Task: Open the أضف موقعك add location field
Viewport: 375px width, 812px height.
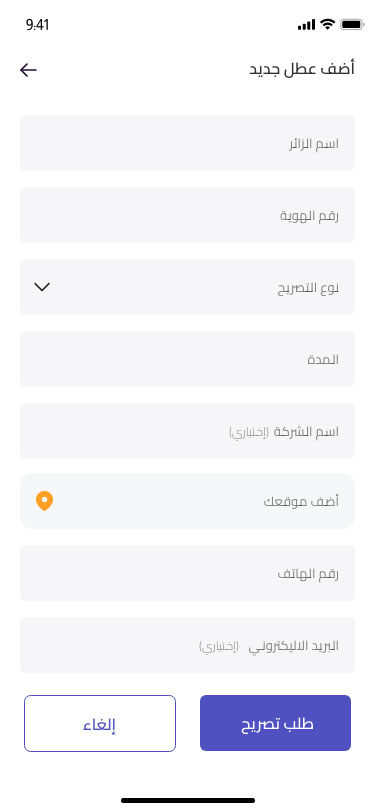Action: click(x=188, y=501)
